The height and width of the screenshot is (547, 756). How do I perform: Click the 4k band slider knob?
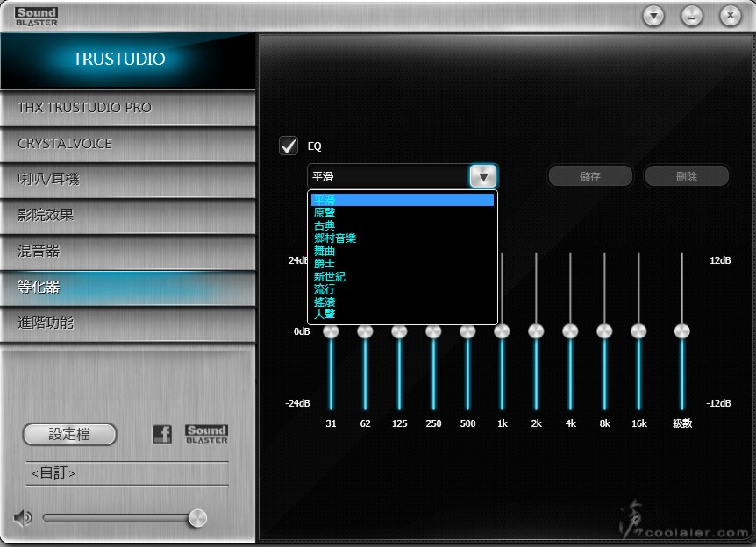point(570,331)
